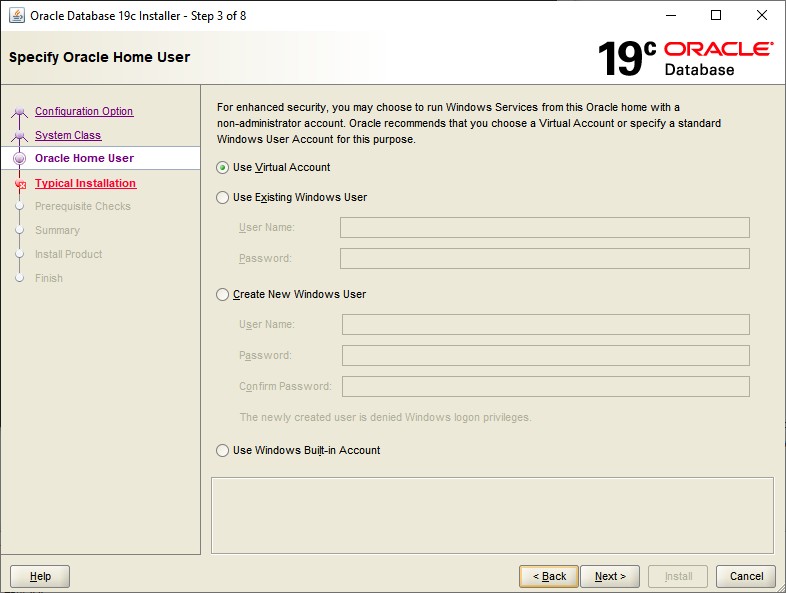Click the Help button
The image size is (786, 593).
coord(40,576)
